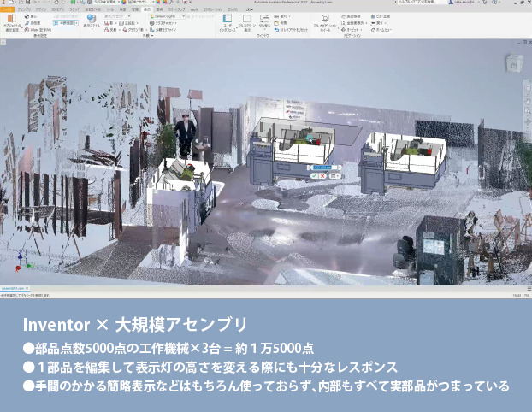Click arrow next to value field
532x412 pixels.
(340, 168)
